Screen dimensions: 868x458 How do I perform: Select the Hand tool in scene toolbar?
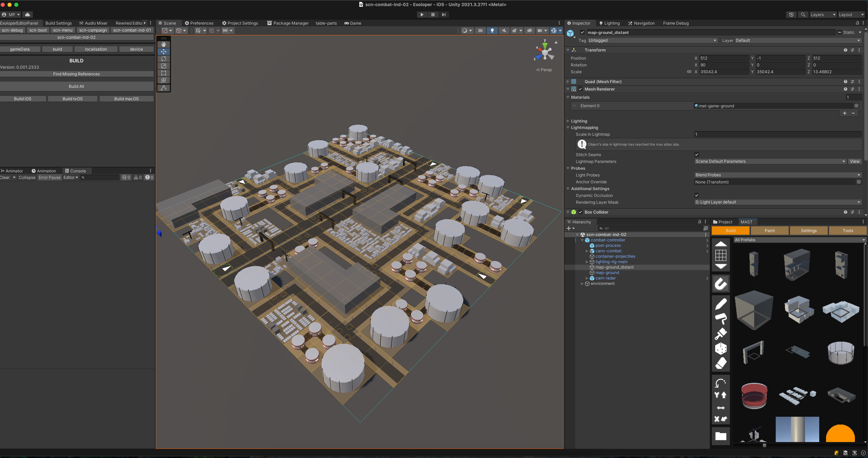[163, 45]
